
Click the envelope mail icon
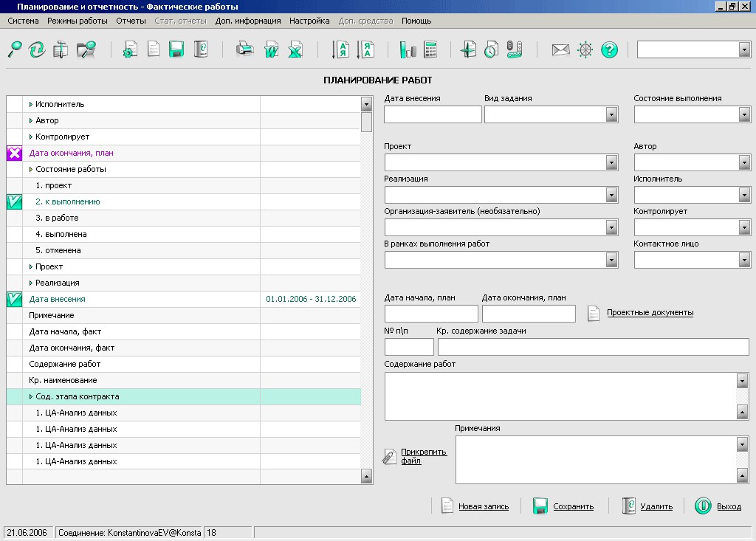(561, 49)
